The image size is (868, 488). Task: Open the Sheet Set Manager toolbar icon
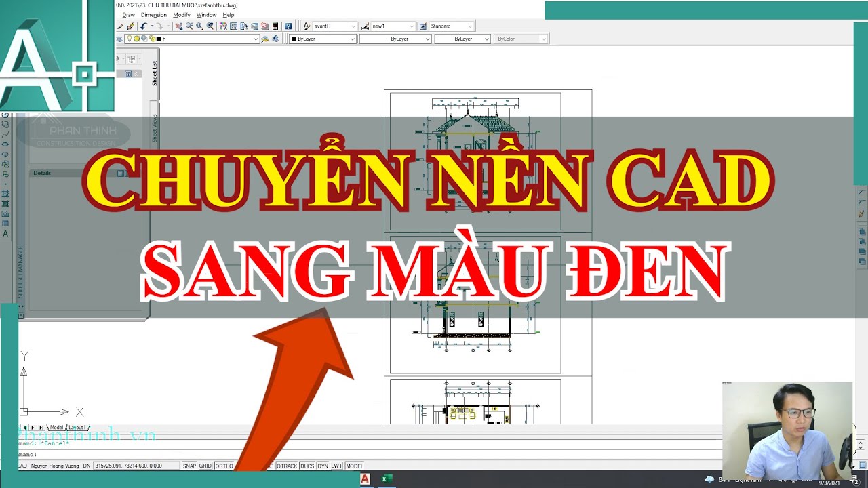pos(254,26)
